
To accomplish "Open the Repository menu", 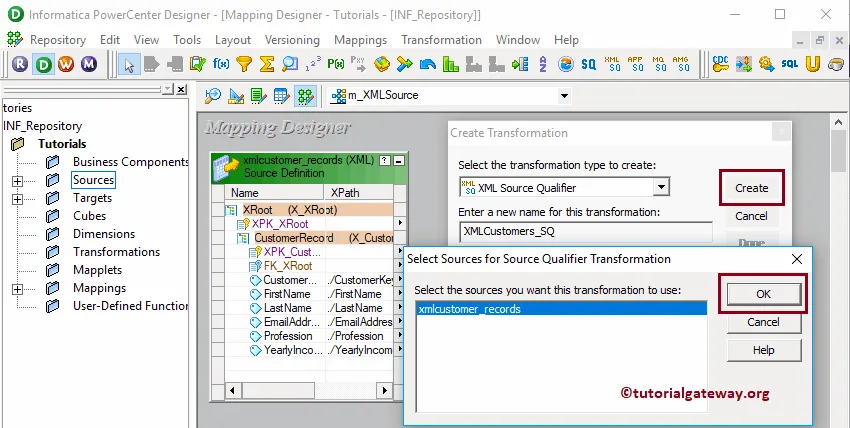I will (x=57, y=40).
